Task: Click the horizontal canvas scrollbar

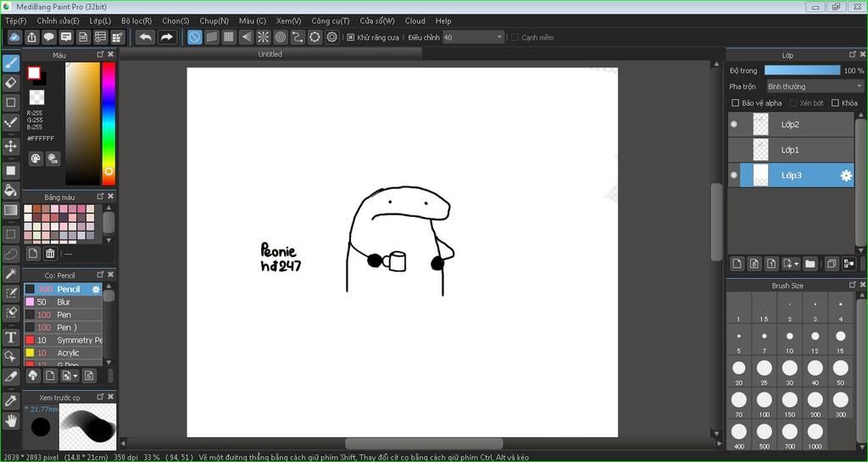Action: 424,443
